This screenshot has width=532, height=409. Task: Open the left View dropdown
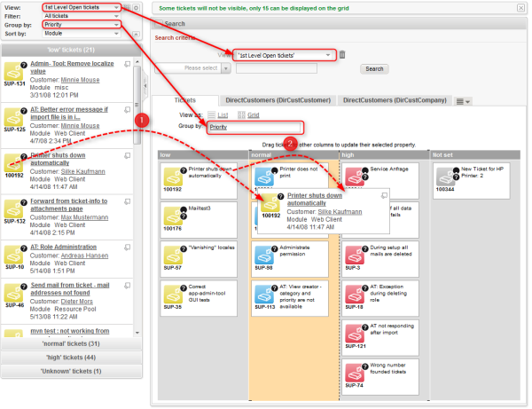tap(82, 7)
